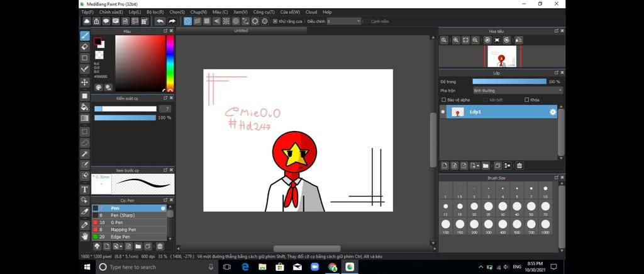The image size is (644, 274).
Task: Open Lớp(L) menu
Action: point(135,13)
